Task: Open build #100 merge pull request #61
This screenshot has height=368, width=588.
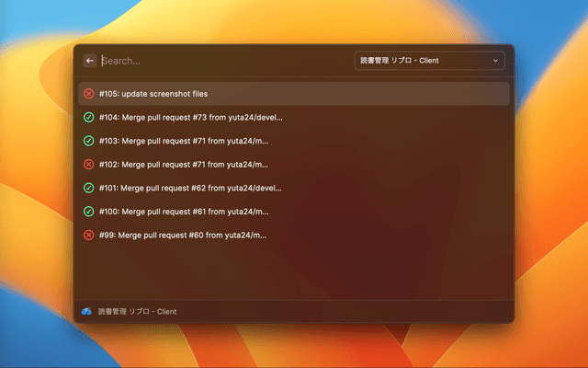Action: 184,212
